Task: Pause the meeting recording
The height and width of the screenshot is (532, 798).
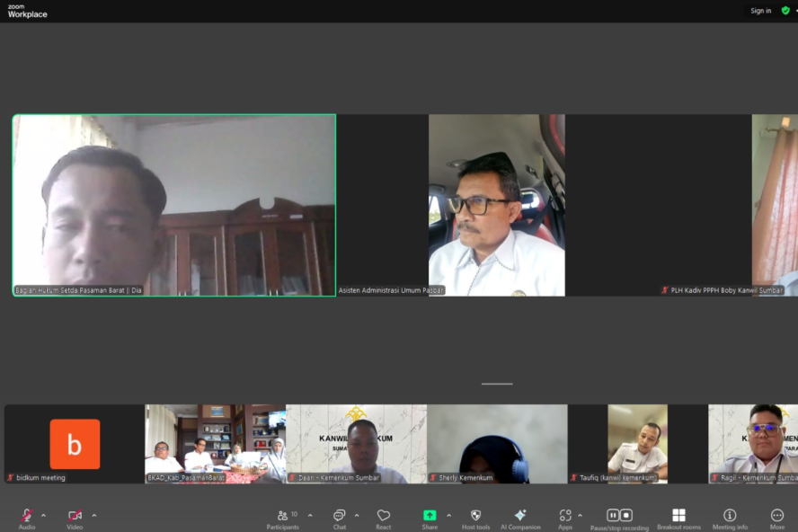Action: pos(613,515)
